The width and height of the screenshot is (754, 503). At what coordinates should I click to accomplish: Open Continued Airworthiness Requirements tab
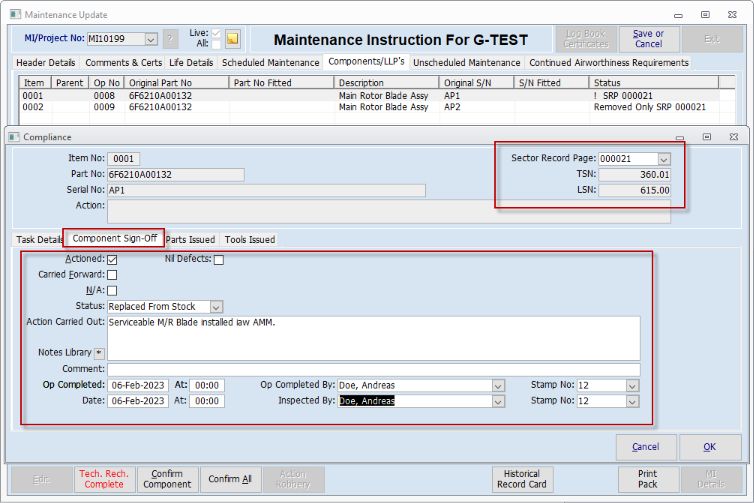(609, 63)
